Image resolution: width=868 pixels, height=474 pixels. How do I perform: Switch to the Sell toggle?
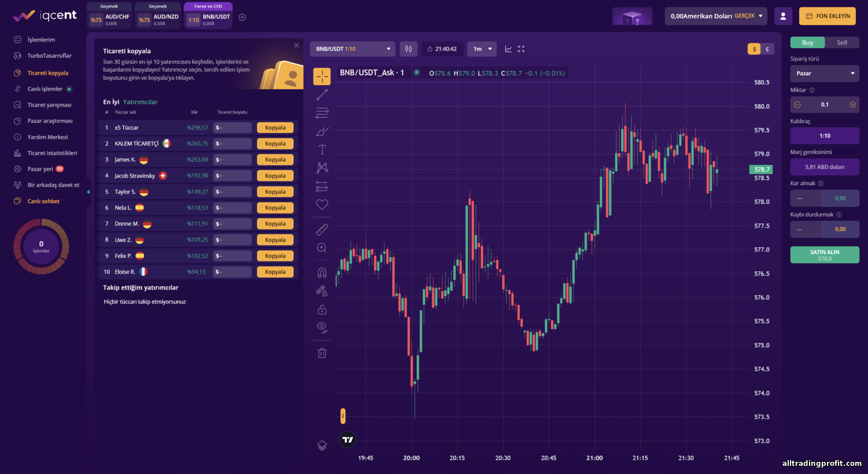pyautogui.click(x=842, y=42)
